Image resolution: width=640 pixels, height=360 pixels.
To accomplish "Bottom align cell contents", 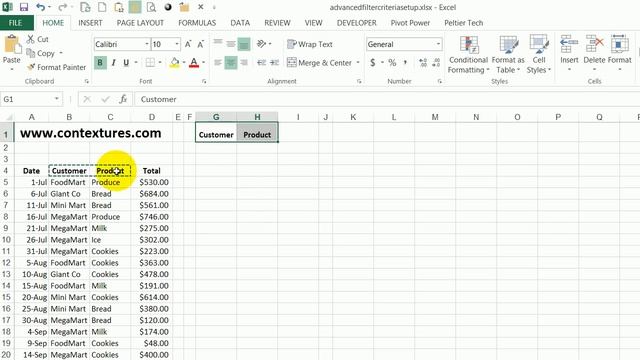I will pos(244,44).
